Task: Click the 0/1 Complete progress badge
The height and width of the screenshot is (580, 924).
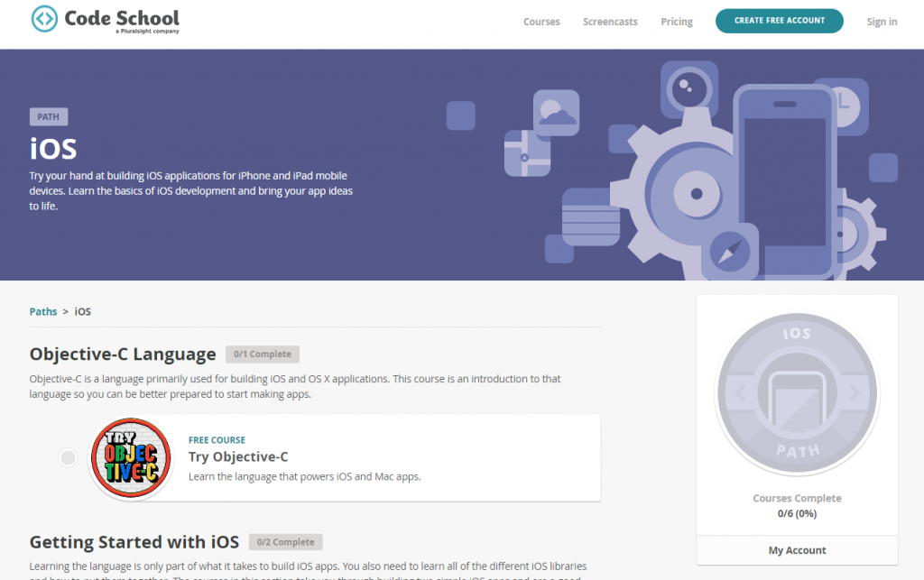Action: pos(263,354)
